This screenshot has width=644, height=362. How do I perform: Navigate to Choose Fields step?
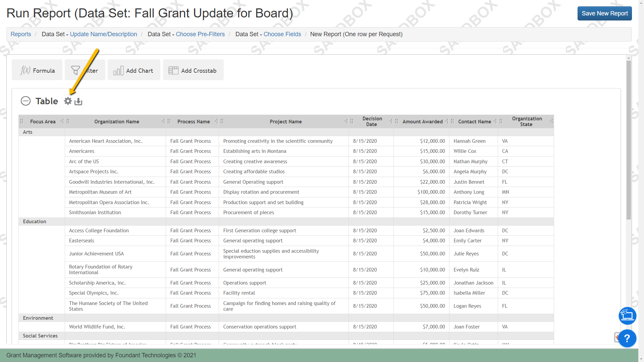pyautogui.click(x=282, y=34)
